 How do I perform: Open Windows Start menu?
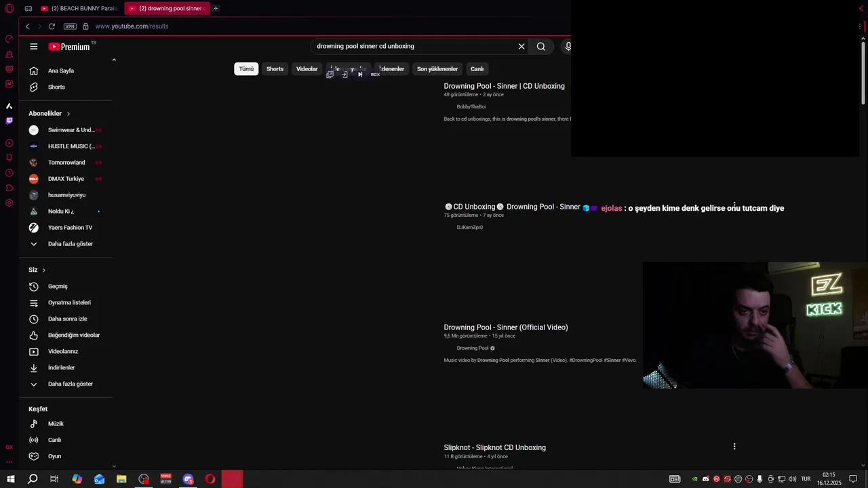(x=11, y=479)
